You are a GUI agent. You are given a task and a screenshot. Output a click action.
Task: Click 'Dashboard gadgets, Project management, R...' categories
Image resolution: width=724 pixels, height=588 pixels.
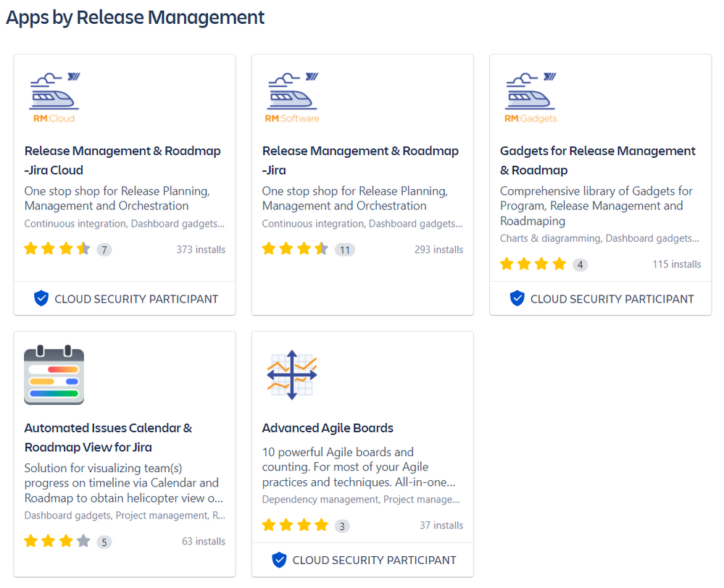point(125,515)
